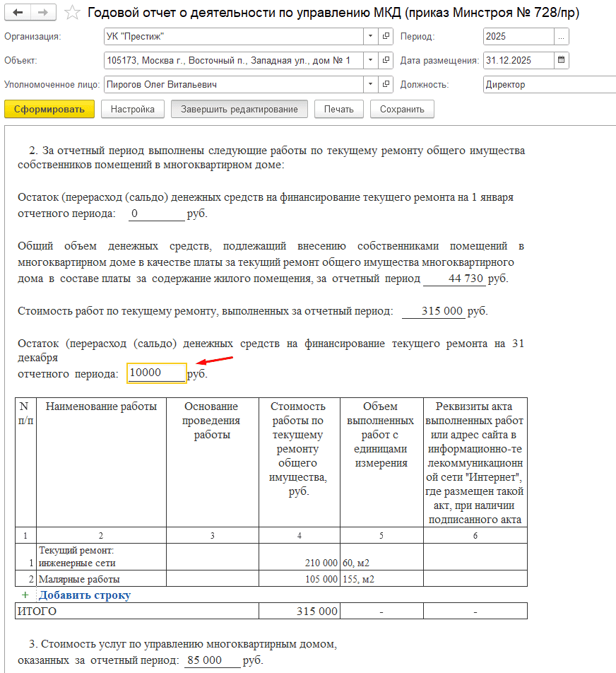Click the year-end balance field with 10000
The image size is (616, 673).
point(156,373)
